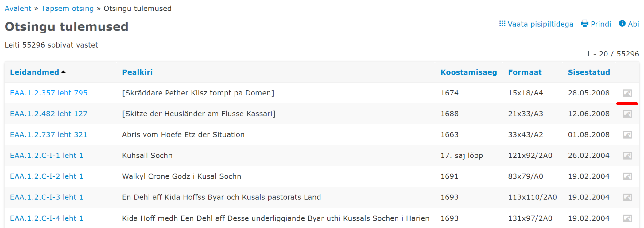Click the thumbnails grid icon

(x=502, y=24)
